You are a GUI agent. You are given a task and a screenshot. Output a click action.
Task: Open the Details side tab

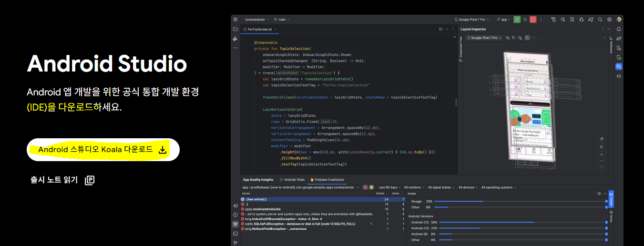(611, 199)
